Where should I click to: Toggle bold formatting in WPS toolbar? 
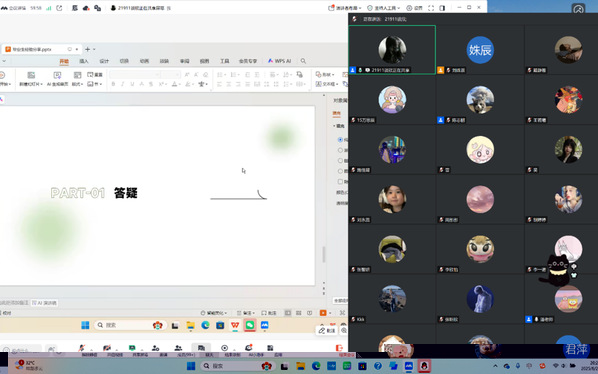click(x=113, y=84)
